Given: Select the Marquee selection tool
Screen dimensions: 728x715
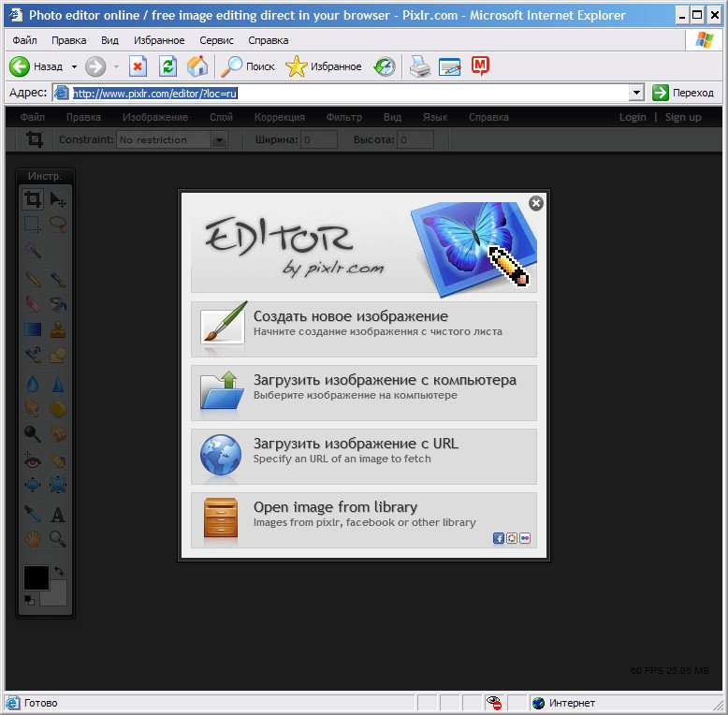Looking at the screenshot, I should [33, 225].
